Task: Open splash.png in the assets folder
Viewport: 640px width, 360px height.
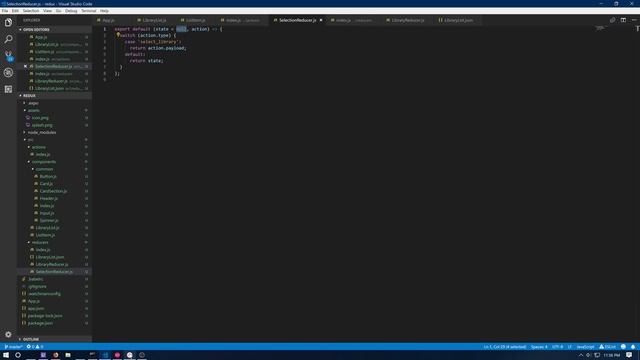Action: (x=42, y=125)
